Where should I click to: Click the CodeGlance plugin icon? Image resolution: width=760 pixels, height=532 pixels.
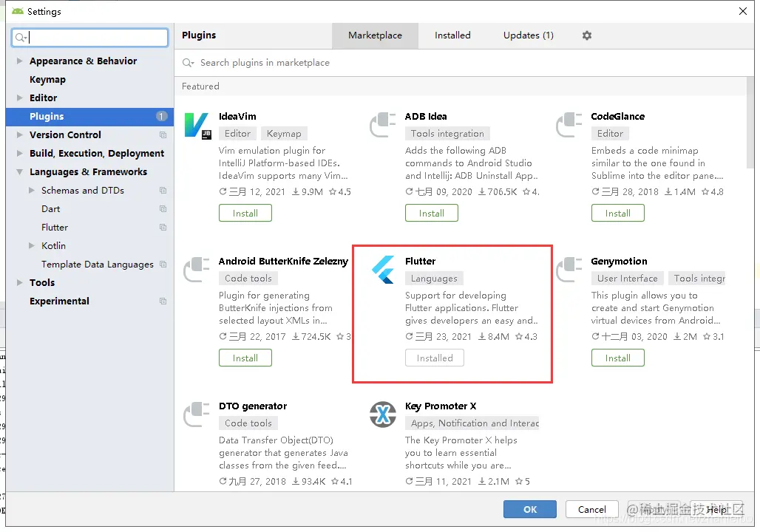coord(569,125)
